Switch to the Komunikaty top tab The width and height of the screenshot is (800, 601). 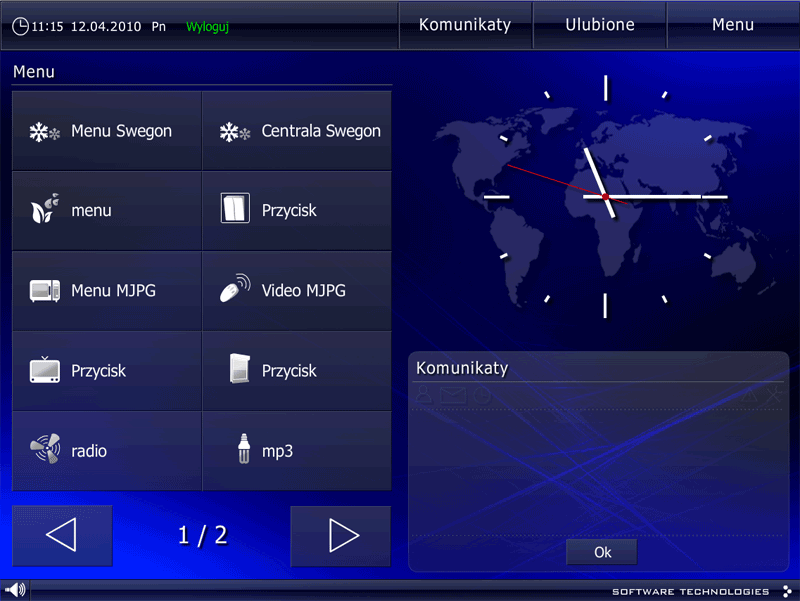(x=464, y=25)
